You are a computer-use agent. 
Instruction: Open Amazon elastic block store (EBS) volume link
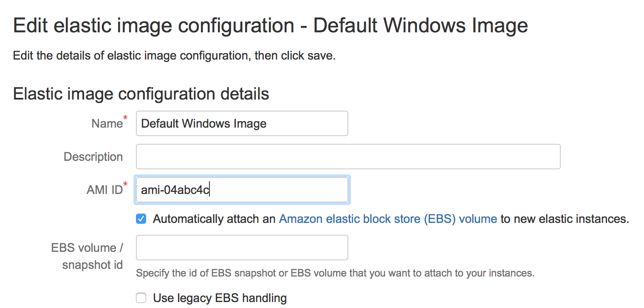pos(387,219)
